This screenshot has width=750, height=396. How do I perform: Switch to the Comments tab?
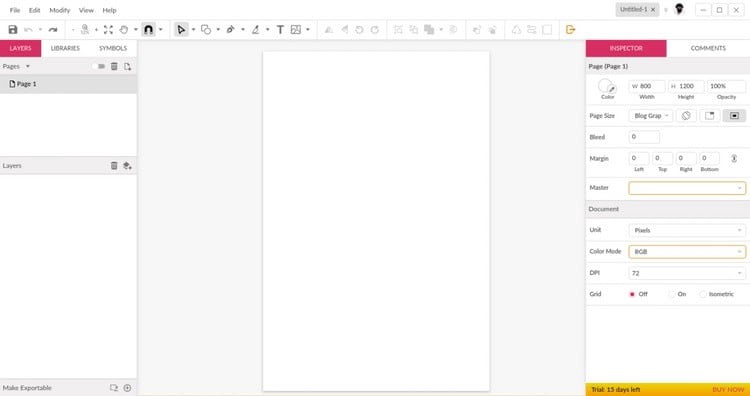tap(708, 48)
